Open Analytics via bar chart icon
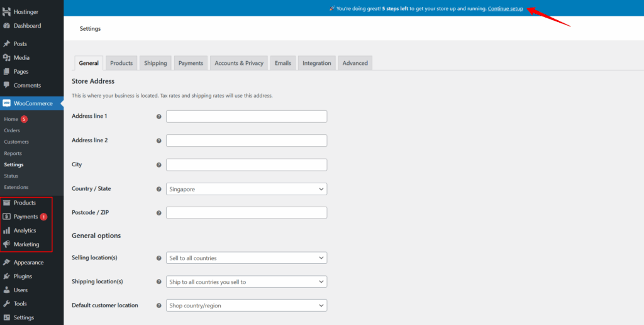The width and height of the screenshot is (644, 325). click(x=6, y=231)
